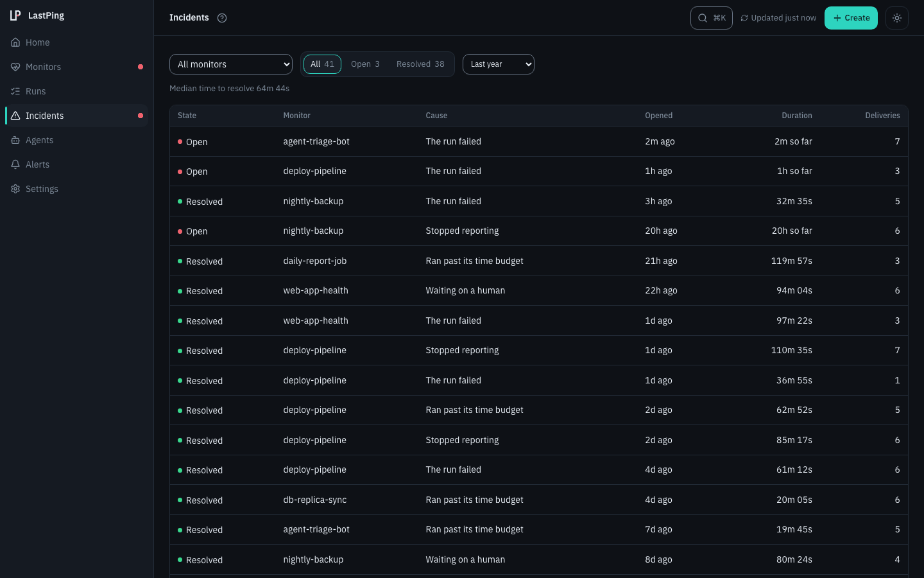
Task: Click nightly-backup row opened 8d ago
Action: click(x=539, y=559)
